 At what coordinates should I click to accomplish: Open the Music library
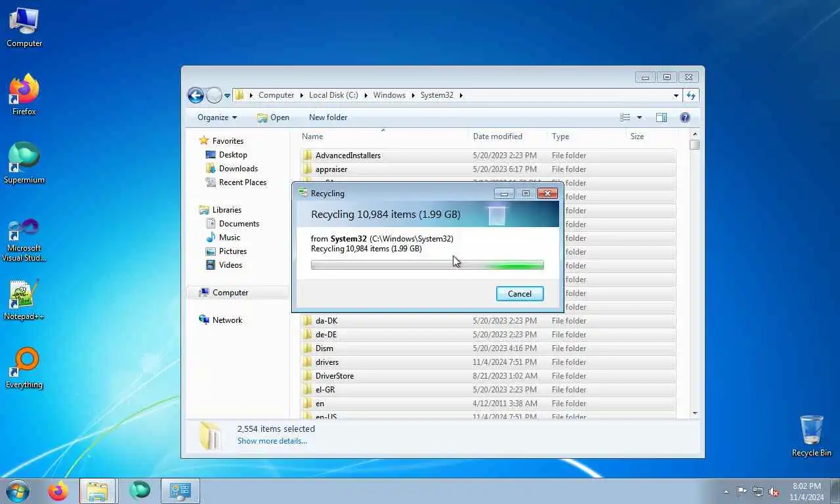tap(229, 238)
